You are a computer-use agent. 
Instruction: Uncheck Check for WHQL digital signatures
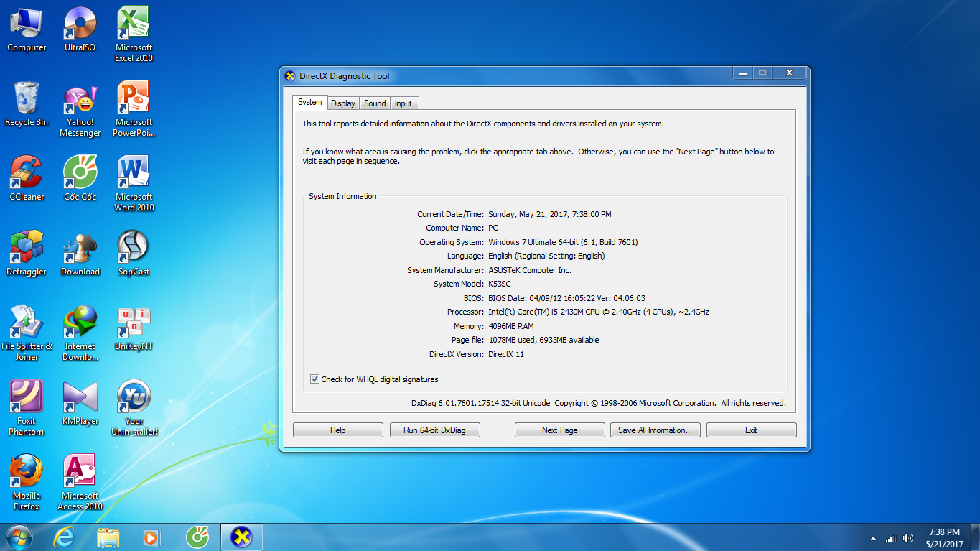coord(314,379)
